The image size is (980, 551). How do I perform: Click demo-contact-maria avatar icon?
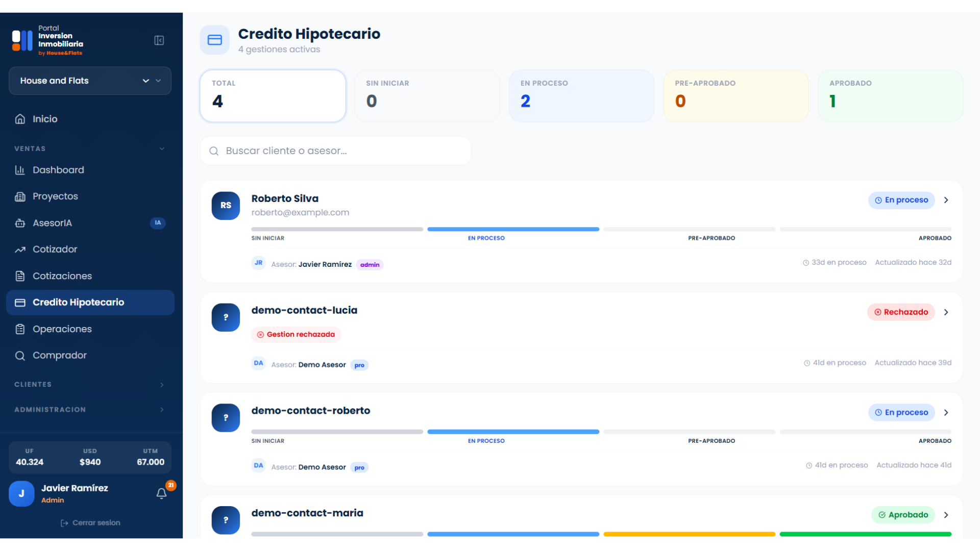[226, 520]
